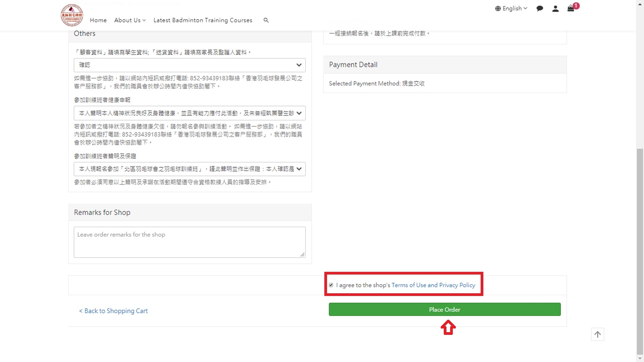The height and width of the screenshot is (362, 644).
Task: Click the browser scrollbar down arrow
Action: coord(640,359)
